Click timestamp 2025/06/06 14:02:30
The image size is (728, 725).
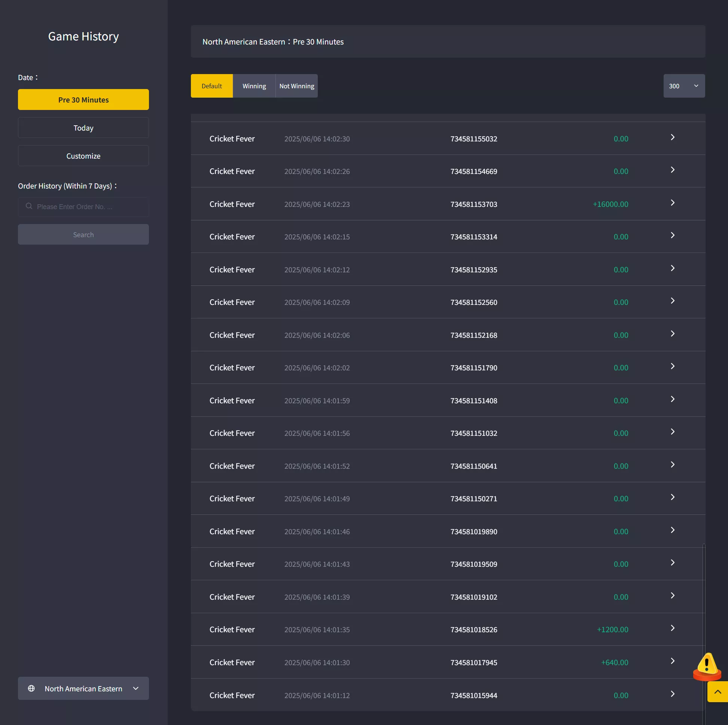click(x=317, y=138)
